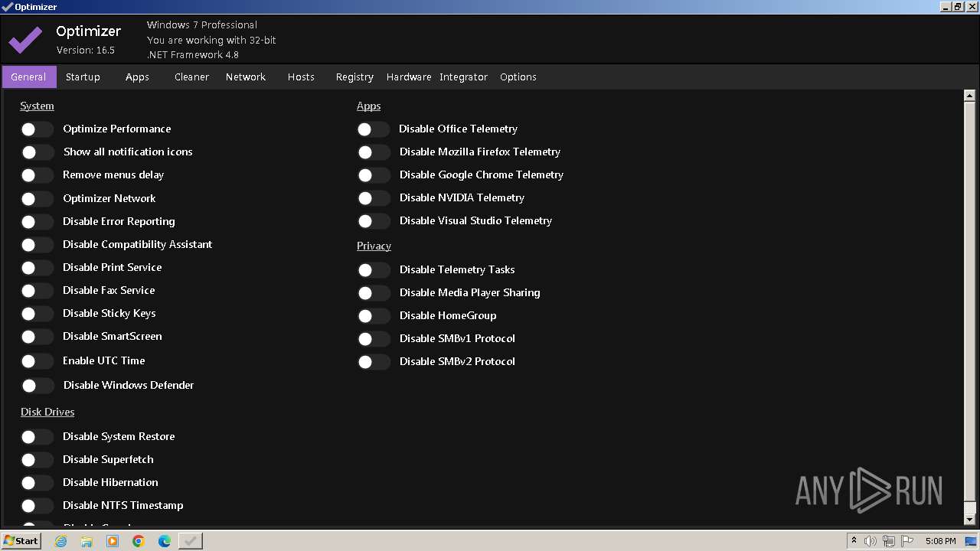Toggle Disable Telemetry Tasks
980x551 pixels.
coord(374,270)
